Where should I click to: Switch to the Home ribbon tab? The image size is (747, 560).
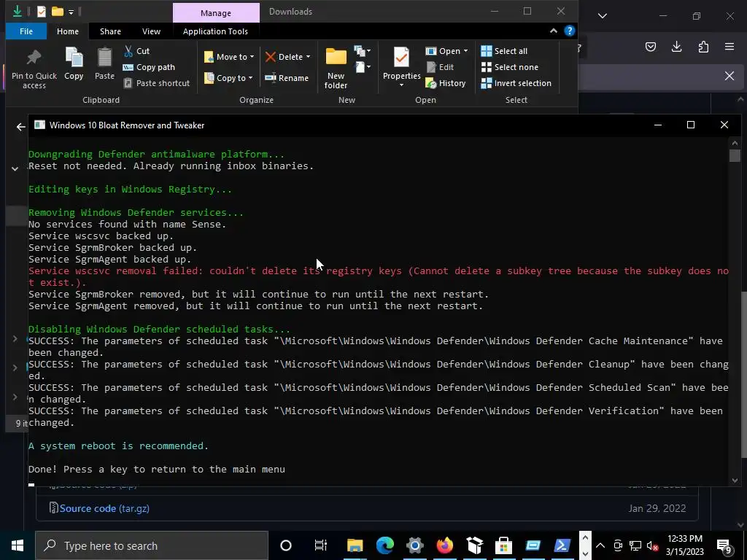[x=68, y=31]
